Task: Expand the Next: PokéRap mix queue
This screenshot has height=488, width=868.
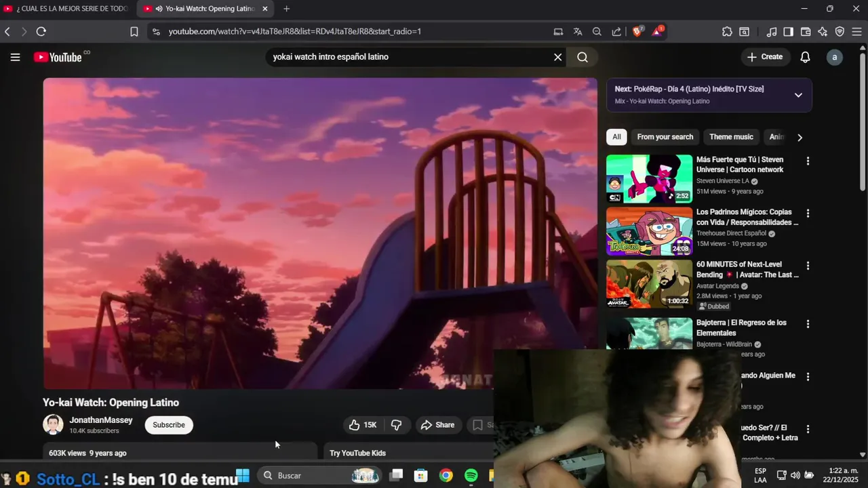Action: (x=798, y=95)
